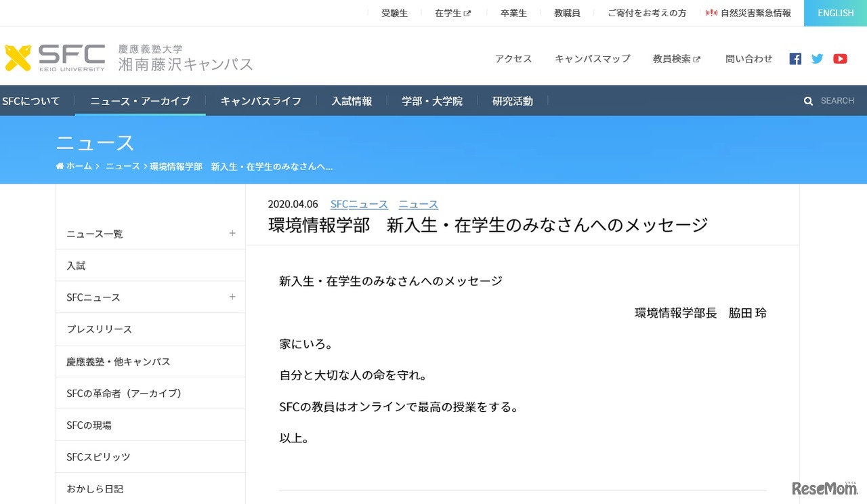Open SFC's Twitter page via the Twitter icon
This screenshot has width=867, height=504.
click(817, 58)
